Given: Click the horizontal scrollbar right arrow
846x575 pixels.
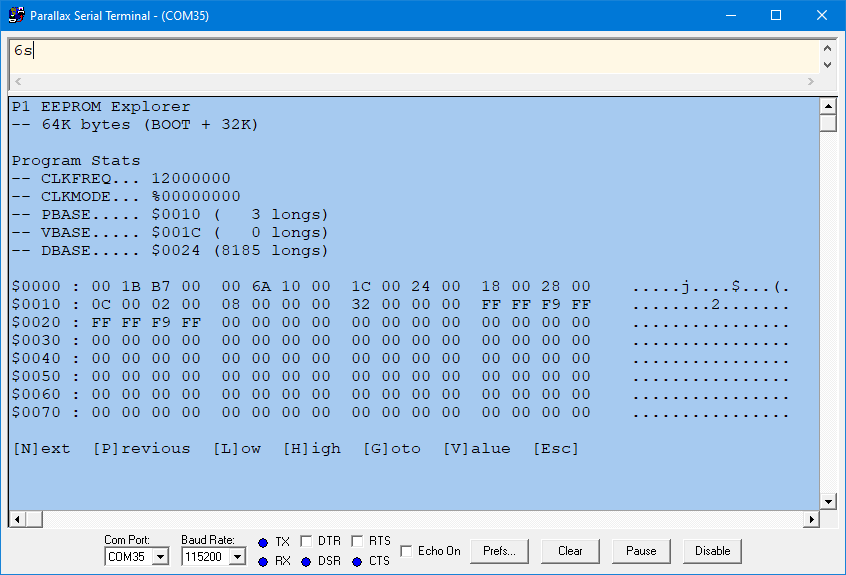Looking at the screenshot, I should click(811, 519).
